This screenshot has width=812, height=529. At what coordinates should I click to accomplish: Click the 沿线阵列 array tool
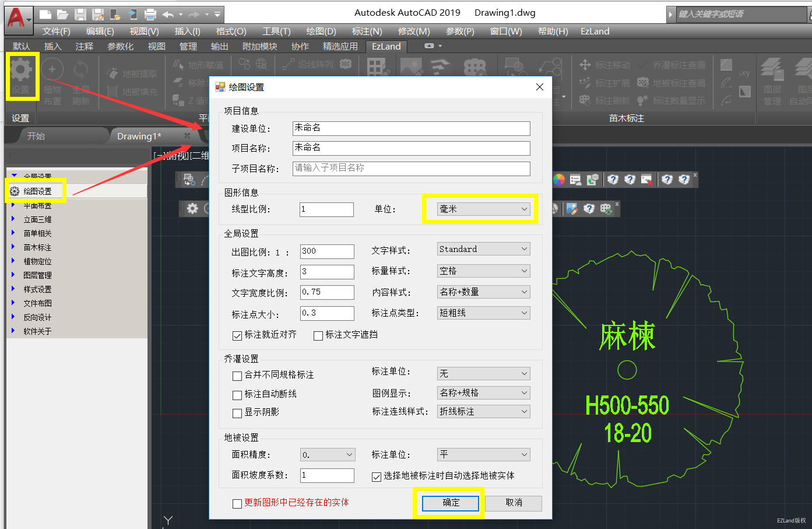coord(309,64)
